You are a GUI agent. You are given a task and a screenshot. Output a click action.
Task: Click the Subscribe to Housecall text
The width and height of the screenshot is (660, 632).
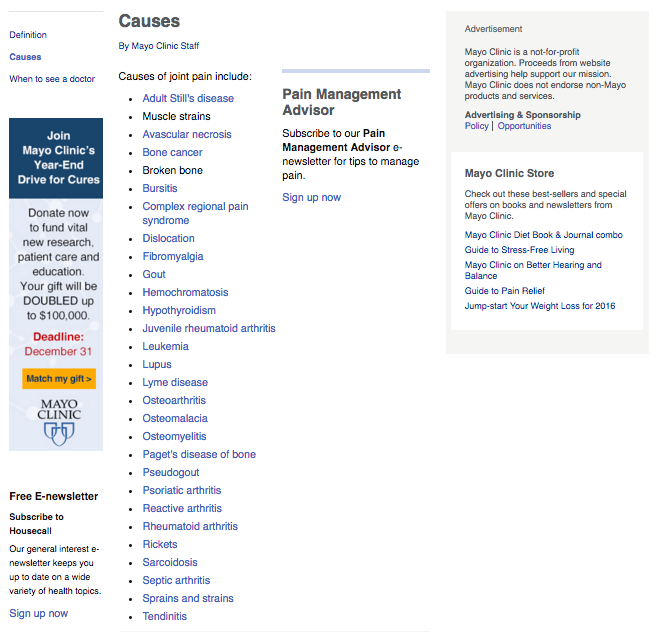[x=37, y=524]
